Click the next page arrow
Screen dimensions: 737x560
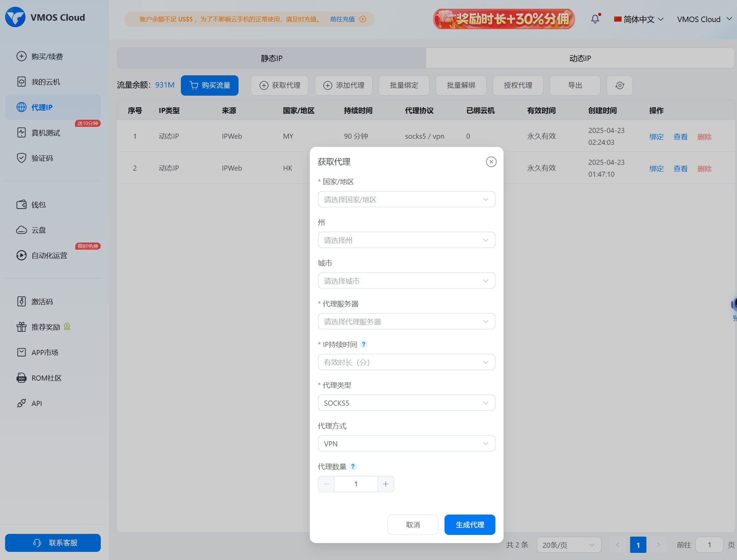[x=658, y=545]
